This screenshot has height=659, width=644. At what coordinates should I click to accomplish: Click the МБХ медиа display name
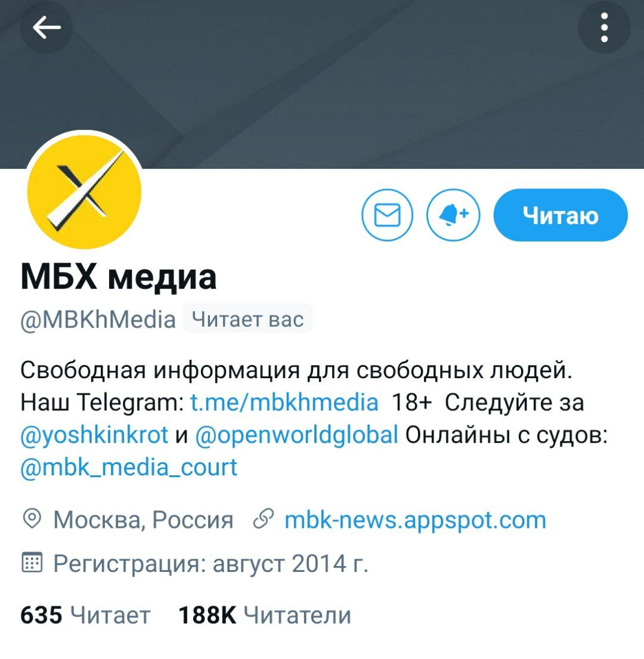pyautogui.click(x=119, y=277)
